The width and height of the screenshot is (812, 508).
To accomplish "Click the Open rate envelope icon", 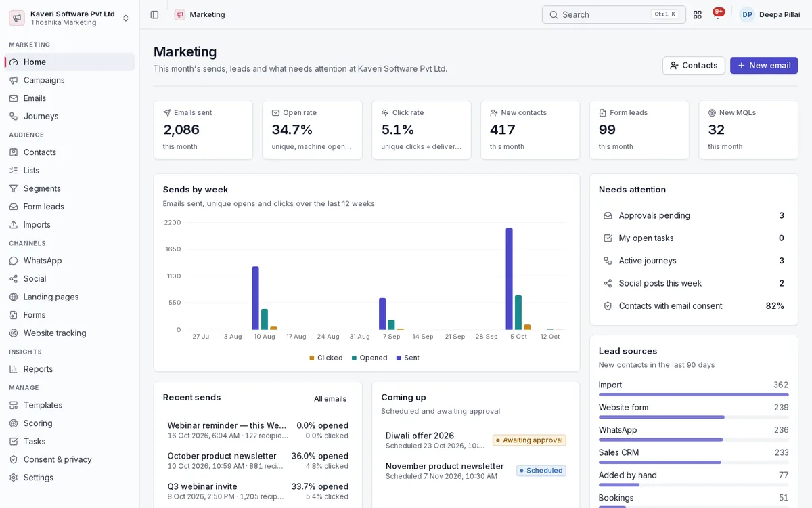I will point(275,113).
